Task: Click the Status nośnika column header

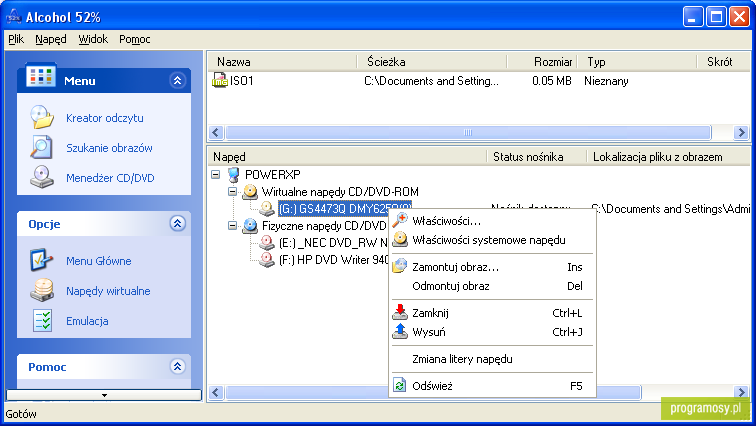Action: (x=536, y=157)
